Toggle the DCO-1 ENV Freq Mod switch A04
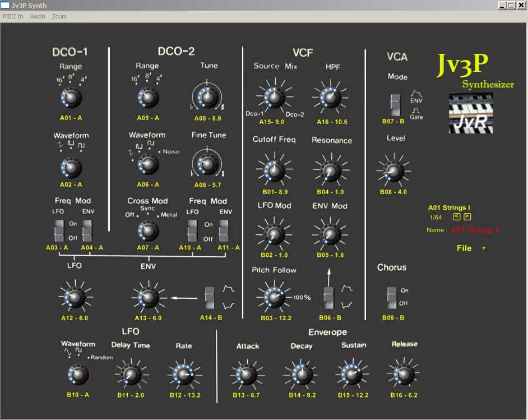The width and height of the screenshot is (528, 420). 87,230
